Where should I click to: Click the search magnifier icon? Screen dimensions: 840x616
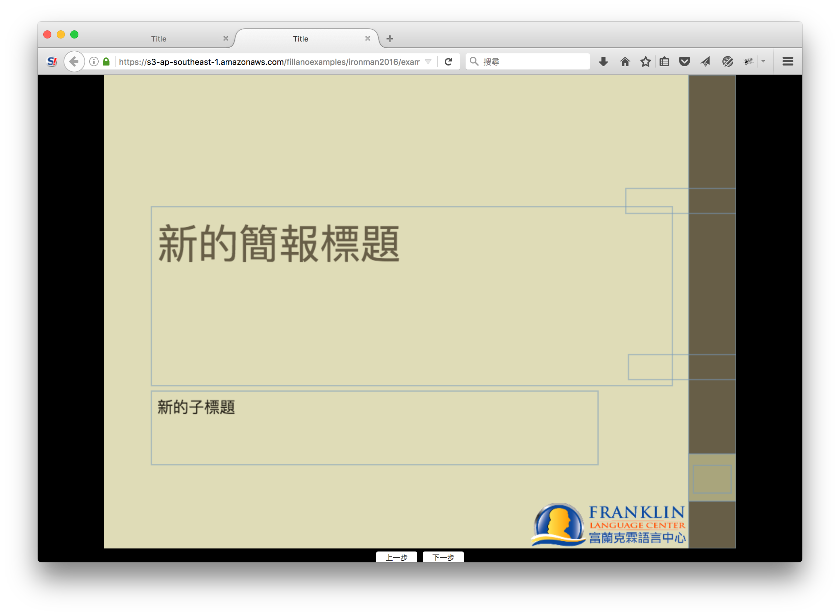[474, 61]
